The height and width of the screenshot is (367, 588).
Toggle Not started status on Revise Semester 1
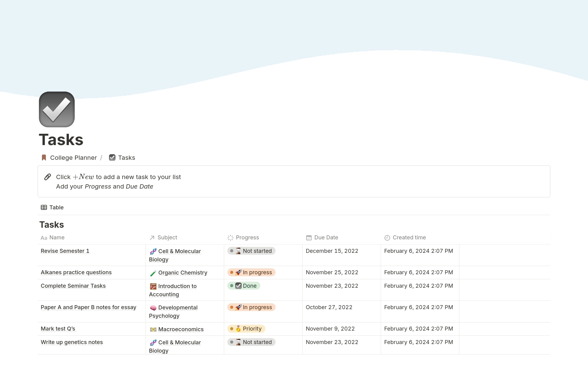tap(251, 250)
